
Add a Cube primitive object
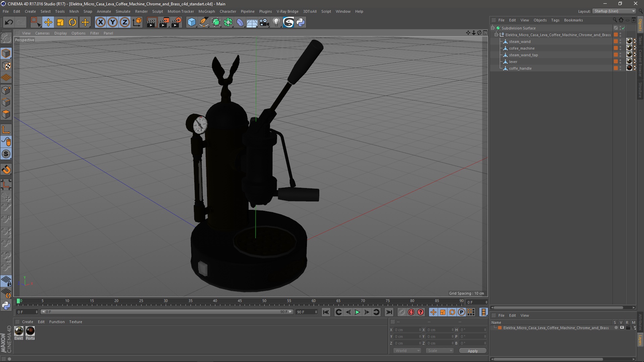point(192,22)
